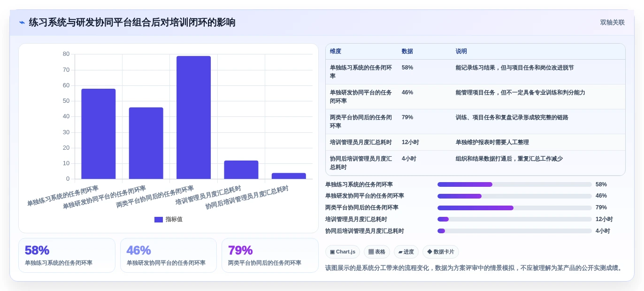Click description 训练、项目任务和复盘记录形成较完整的链路

(x=512, y=117)
